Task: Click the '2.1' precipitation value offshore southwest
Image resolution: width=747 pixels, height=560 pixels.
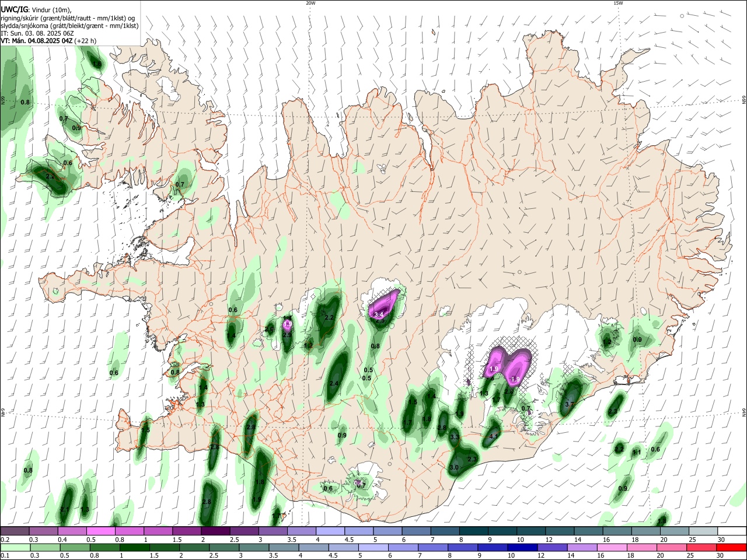Action: [65, 509]
